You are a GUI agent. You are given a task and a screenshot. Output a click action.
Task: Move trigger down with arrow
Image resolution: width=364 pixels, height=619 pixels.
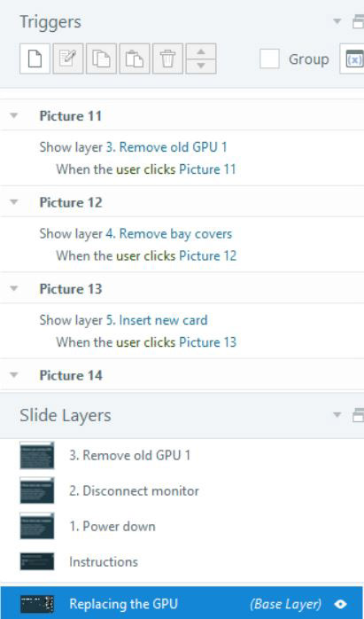coord(201,66)
